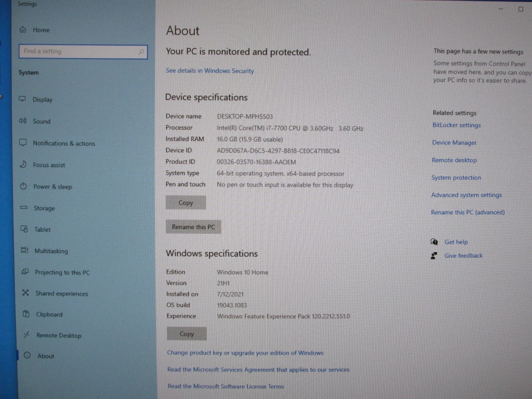The image size is (532, 399).
Task: Select Product ID 00326-03570-16388-AAOEM
Action: pos(256,162)
